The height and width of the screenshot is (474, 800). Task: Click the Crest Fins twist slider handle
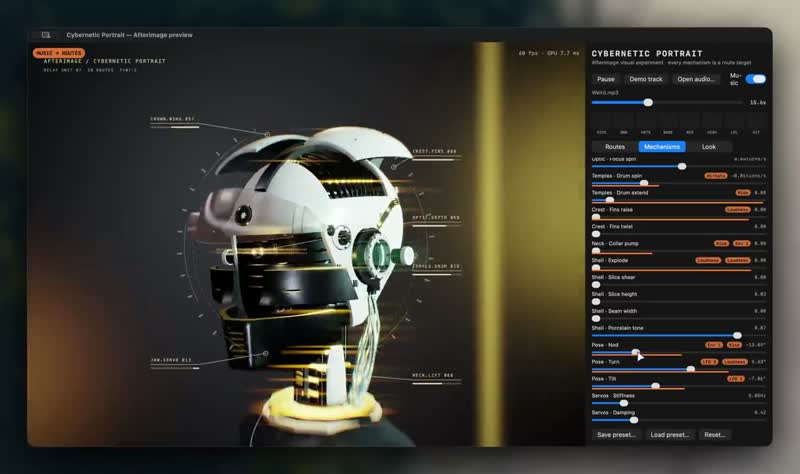(596, 234)
